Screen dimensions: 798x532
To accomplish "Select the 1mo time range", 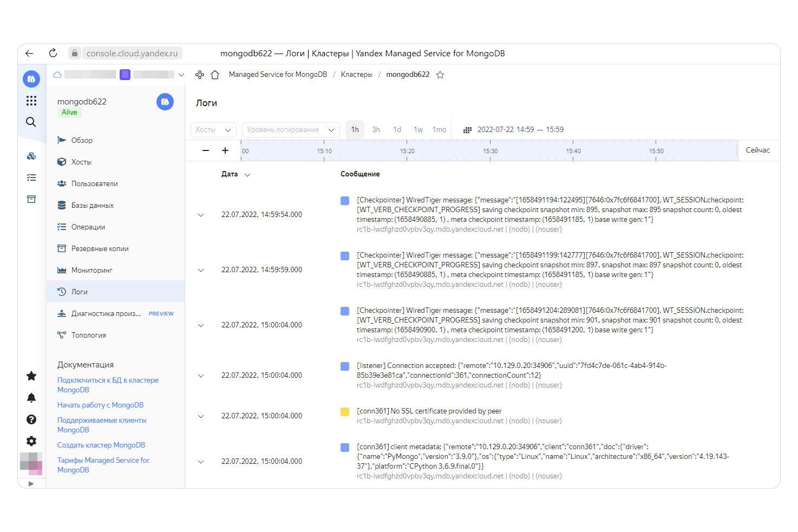I will [x=439, y=130].
